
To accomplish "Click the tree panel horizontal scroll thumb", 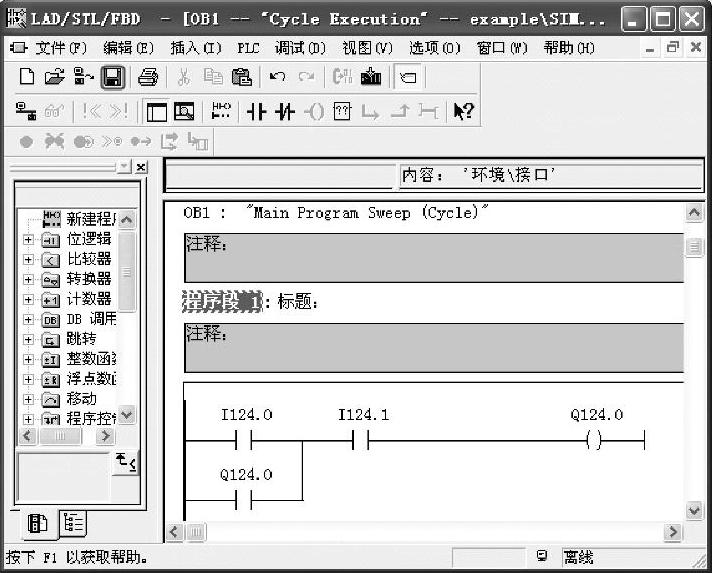I will point(60,436).
